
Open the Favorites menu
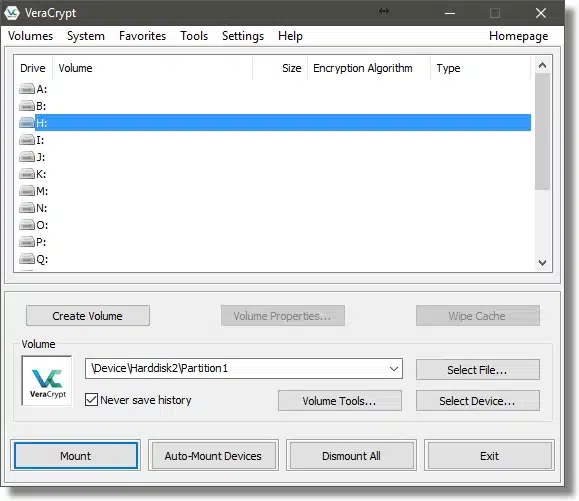pyautogui.click(x=142, y=36)
